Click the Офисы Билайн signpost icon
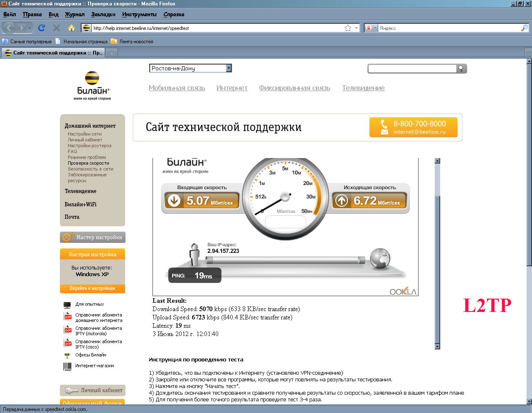Image resolution: width=532 pixels, height=413 pixels. (67, 356)
